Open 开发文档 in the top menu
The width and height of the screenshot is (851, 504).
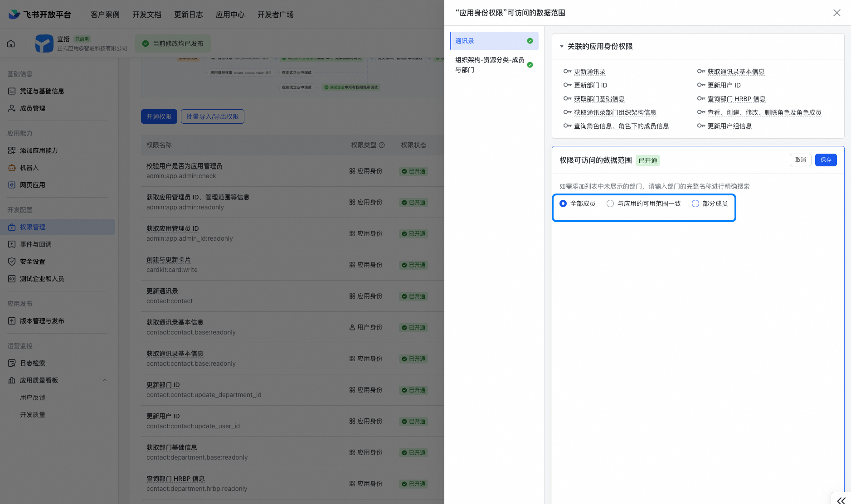pos(147,15)
